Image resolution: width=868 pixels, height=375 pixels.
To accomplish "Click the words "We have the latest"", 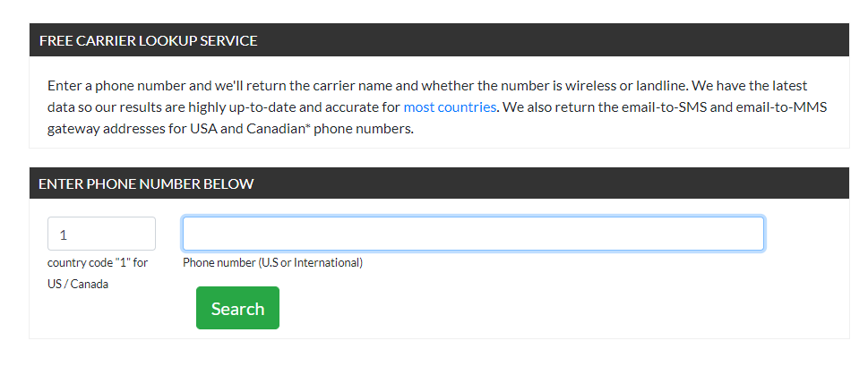I will click(x=750, y=86).
